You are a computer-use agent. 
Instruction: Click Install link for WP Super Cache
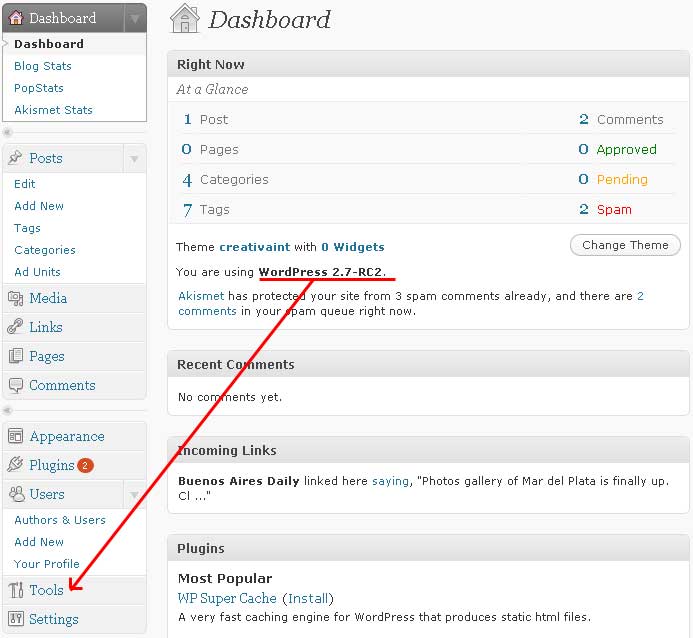pos(308,598)
